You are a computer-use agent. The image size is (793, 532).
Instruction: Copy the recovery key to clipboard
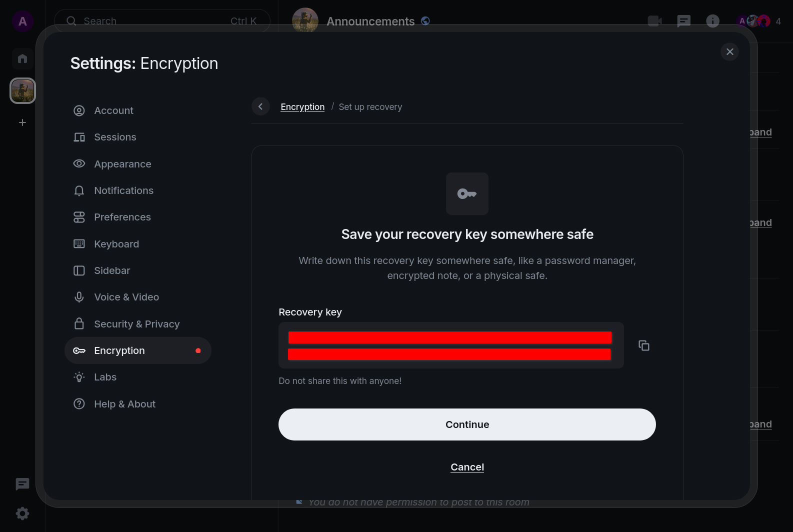click(643, 345)
